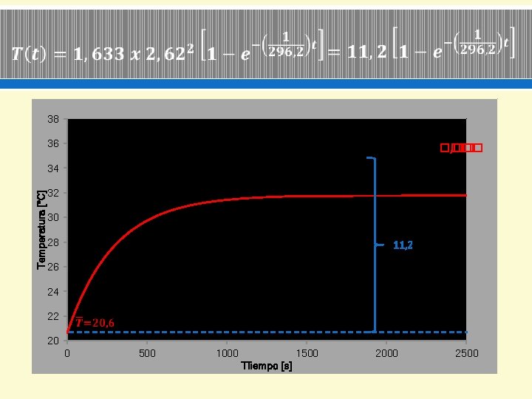
Task: Click the y-axis value 30
Action: 53,217
